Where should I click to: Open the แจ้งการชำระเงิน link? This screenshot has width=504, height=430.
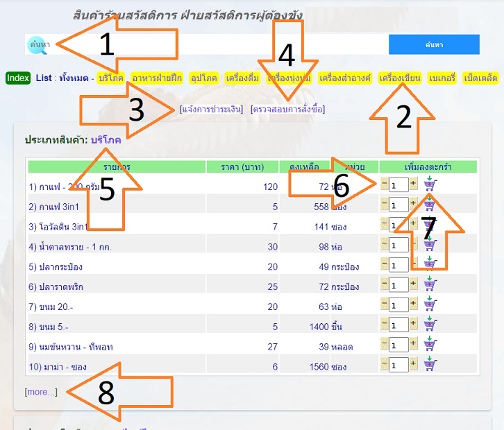coord(212,109)
